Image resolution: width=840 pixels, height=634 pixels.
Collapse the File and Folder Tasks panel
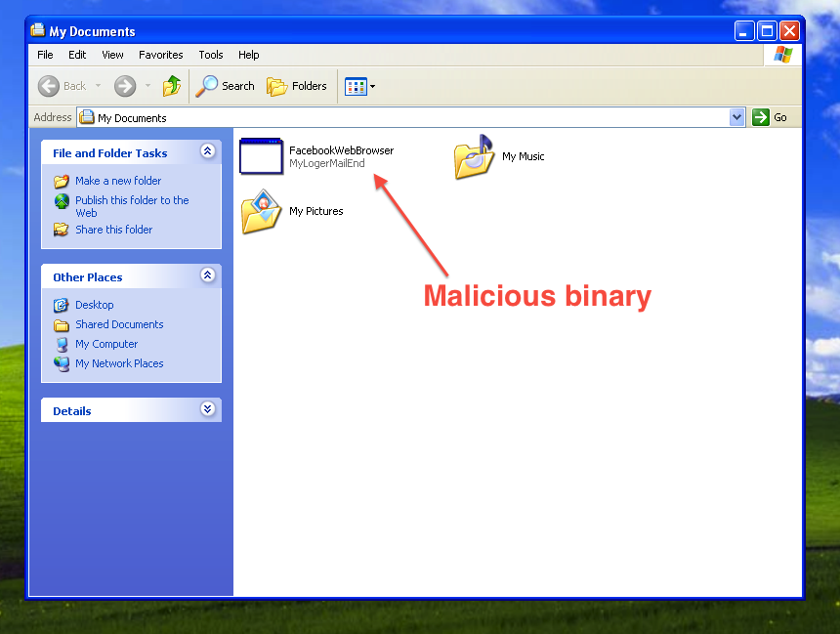click(207, 151)
